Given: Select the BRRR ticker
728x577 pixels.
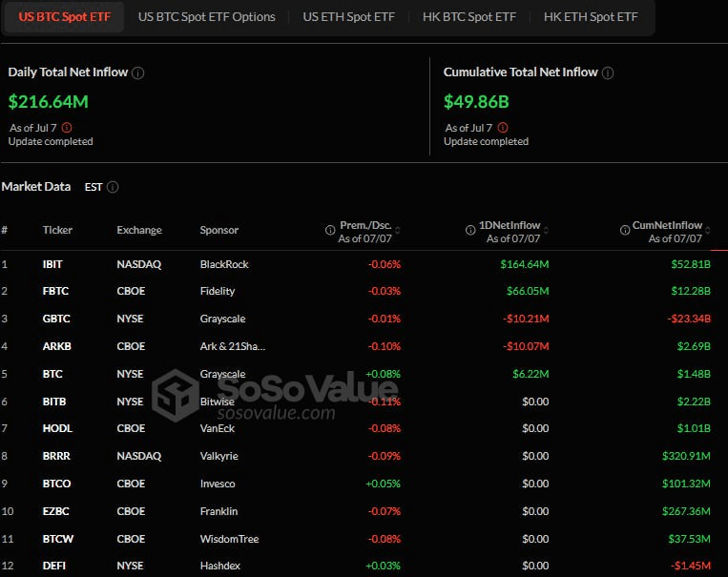Looking at the screenshot, I should click(x=56, y=456).
